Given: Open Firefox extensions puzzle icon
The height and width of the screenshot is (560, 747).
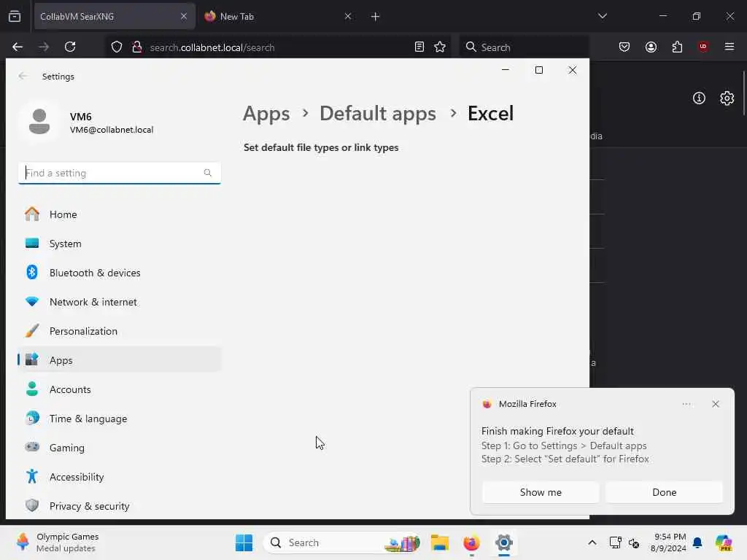Looking at the screenshot, I should [x=677, y=47].
